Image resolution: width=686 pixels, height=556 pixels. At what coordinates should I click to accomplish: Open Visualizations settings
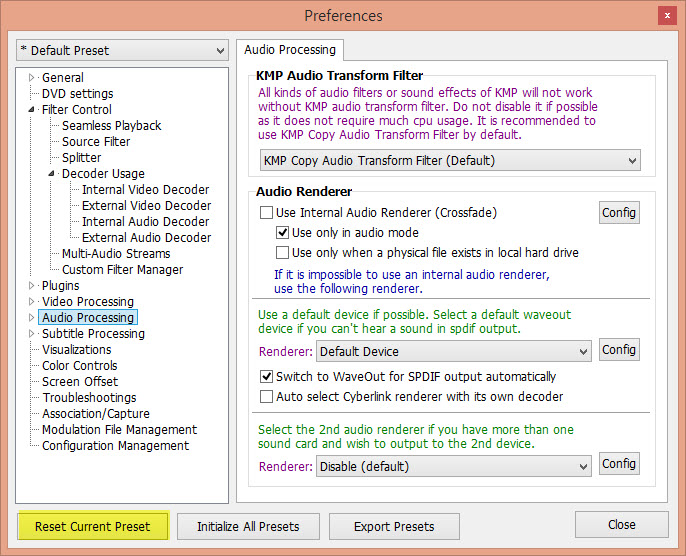tap(77, 350)
